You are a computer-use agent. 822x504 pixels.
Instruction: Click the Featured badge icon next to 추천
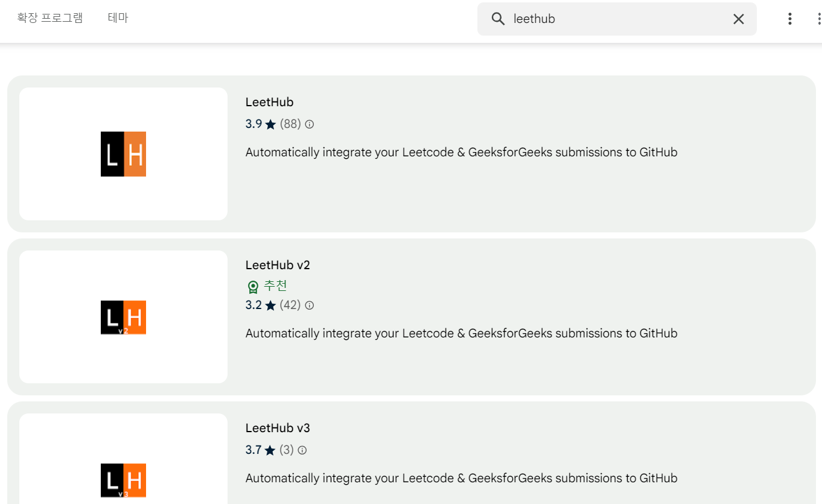(252, 286)
